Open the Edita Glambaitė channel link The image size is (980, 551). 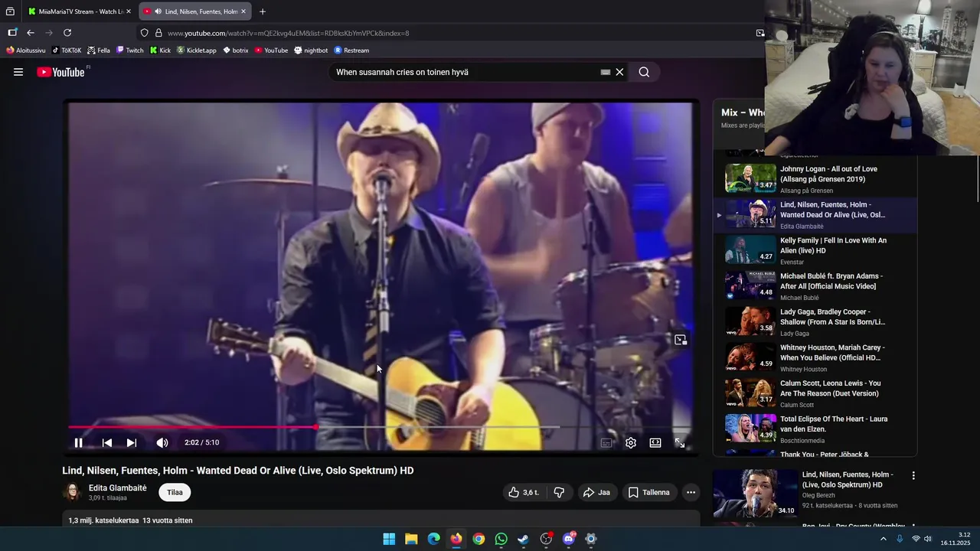[117, 487]
